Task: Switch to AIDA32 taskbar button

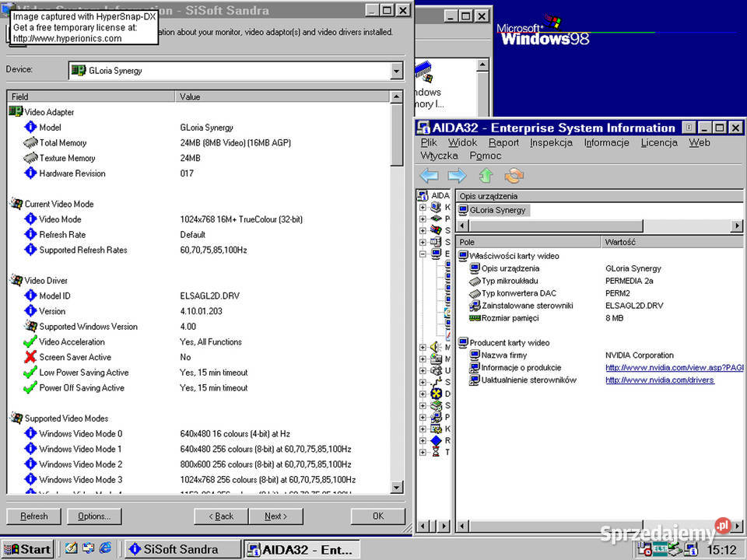Action: coord(302,549)
